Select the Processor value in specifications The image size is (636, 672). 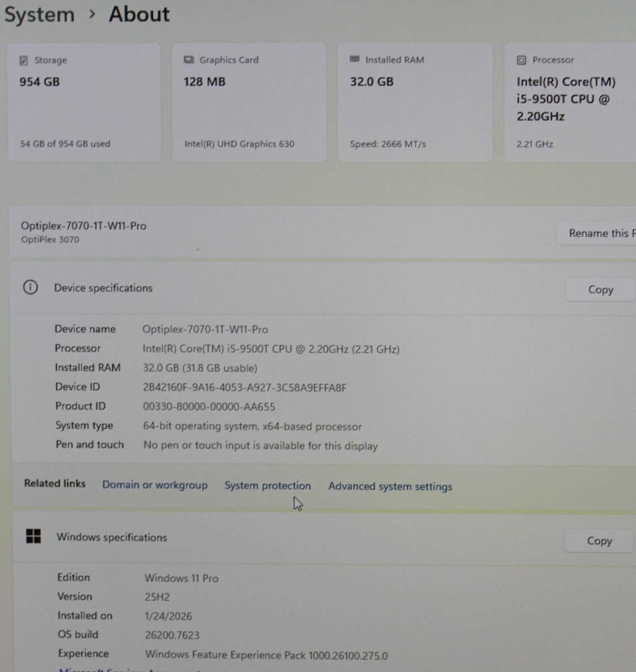pos(271,349)
